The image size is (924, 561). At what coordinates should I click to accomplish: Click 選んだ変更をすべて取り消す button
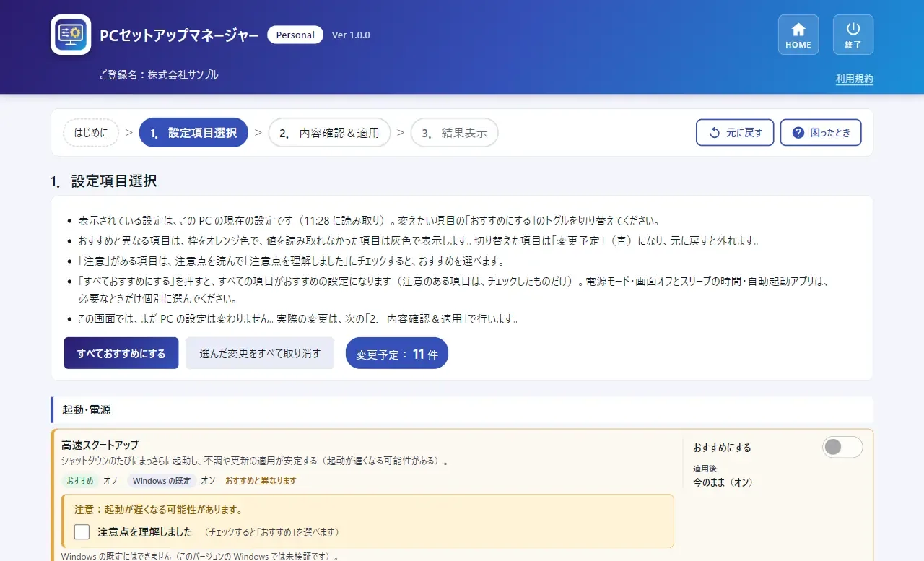[260, 353]
